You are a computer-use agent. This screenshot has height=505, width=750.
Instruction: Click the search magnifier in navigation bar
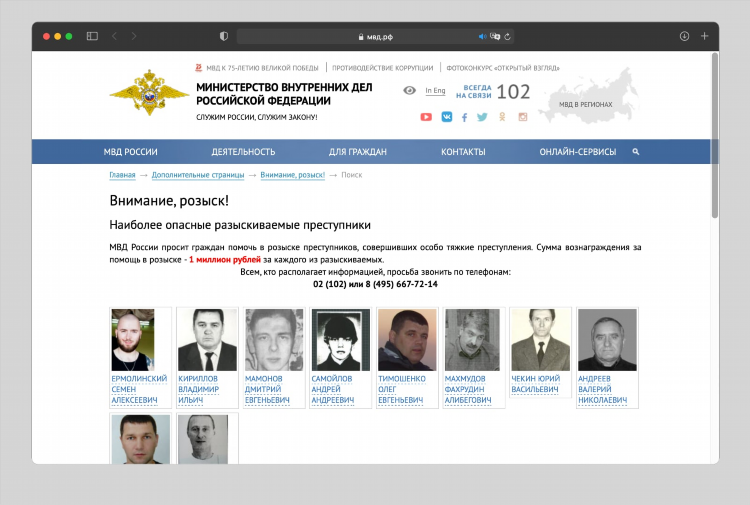coord(636,152)
